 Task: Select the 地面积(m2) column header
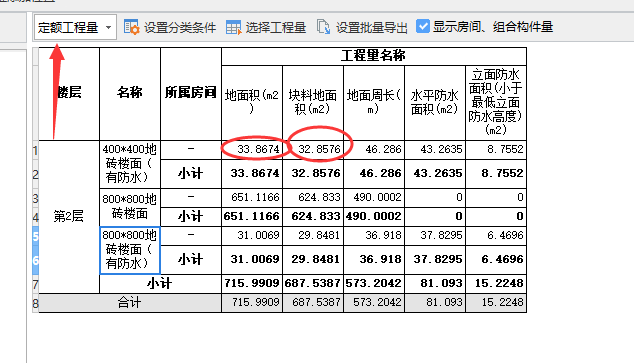(252, 103)
